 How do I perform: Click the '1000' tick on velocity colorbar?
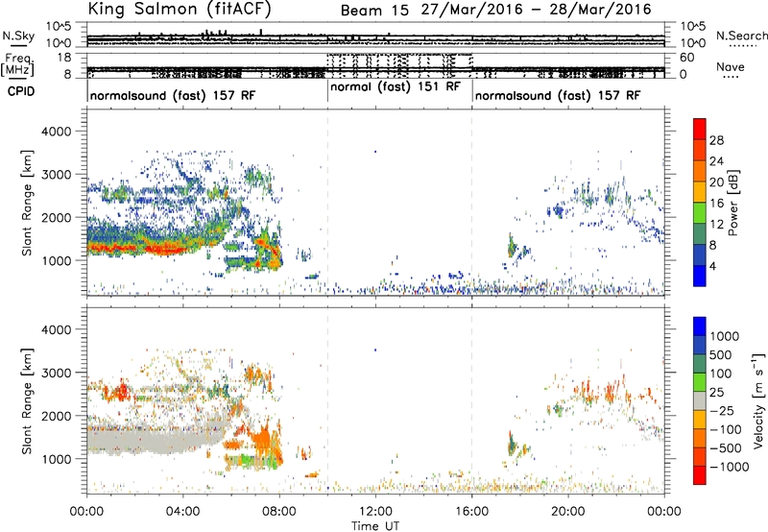[x=724, y=336]
